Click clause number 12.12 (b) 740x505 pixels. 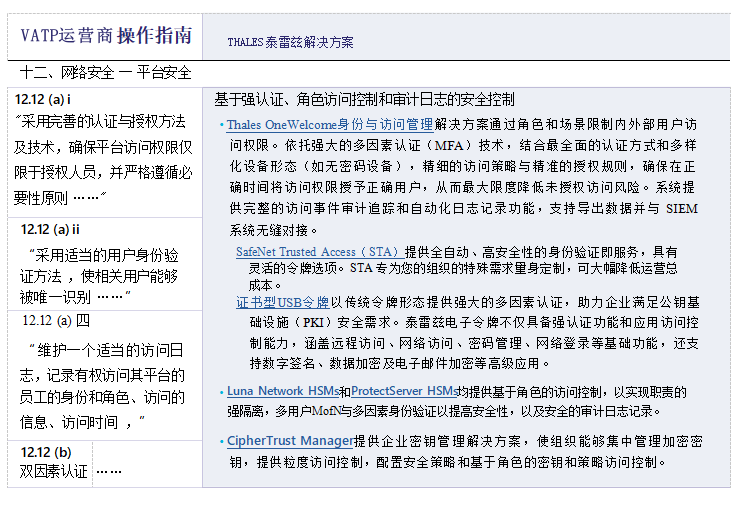46,453
